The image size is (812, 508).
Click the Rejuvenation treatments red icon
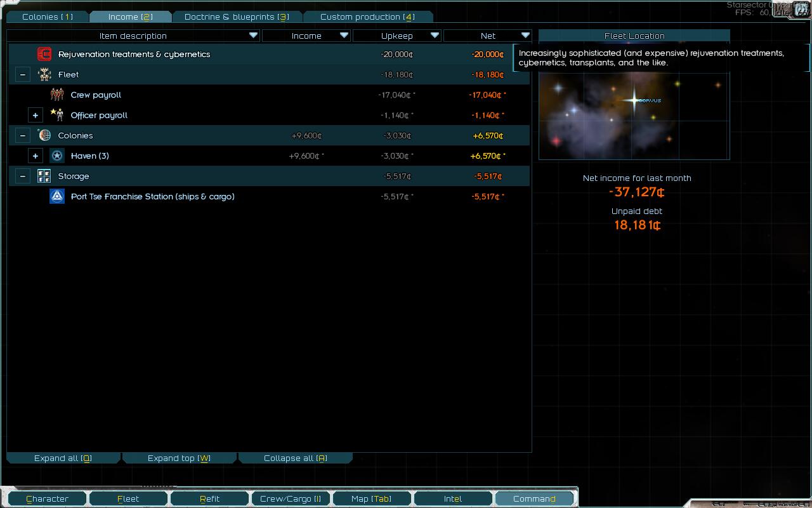pos(44,54)
